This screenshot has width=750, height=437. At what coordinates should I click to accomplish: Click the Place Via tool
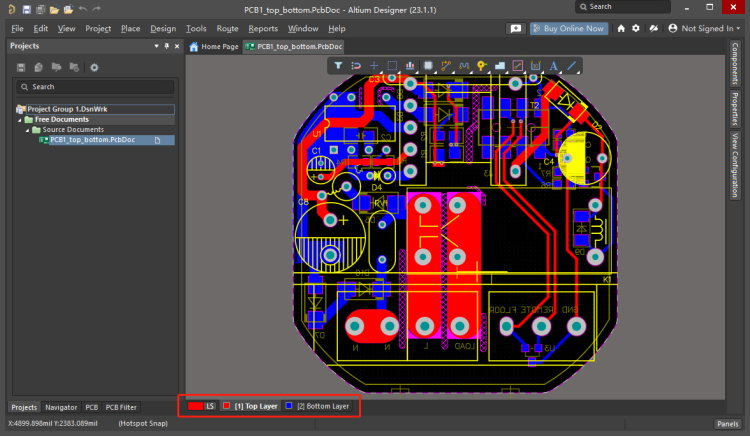tap(482, 66)
